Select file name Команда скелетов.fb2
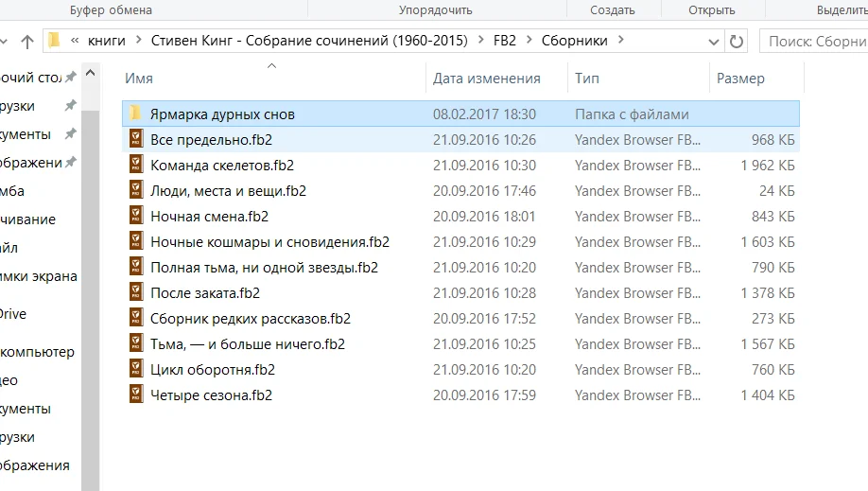Image resolution: width=868 pixels, height=491 pixels. coord(222,166)
